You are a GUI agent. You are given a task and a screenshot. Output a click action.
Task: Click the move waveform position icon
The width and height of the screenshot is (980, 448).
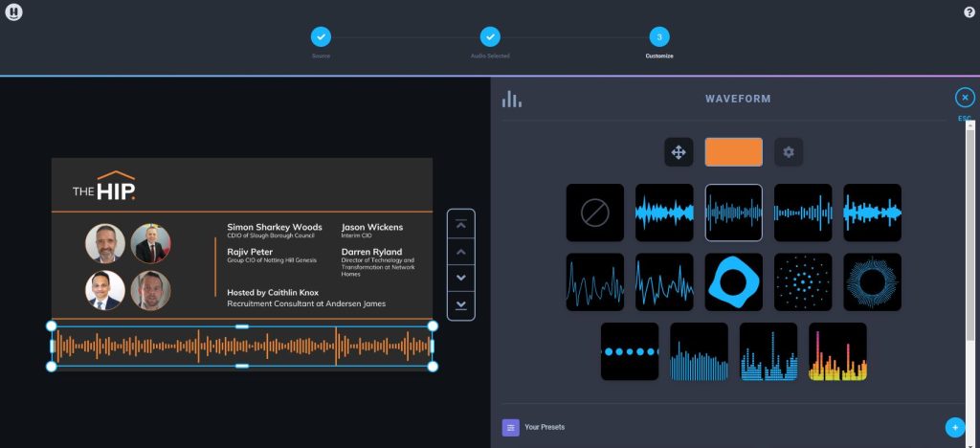tap(679, 152)
